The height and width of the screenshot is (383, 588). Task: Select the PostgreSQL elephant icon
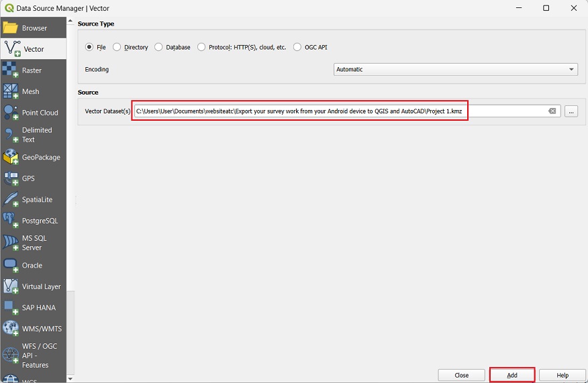[x=10, y=221]
